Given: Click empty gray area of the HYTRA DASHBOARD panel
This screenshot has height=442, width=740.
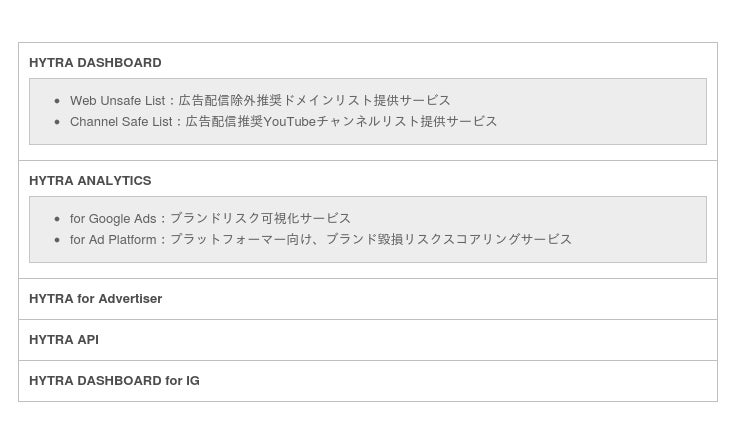Looking at the screenshot, I should (600, 111).
